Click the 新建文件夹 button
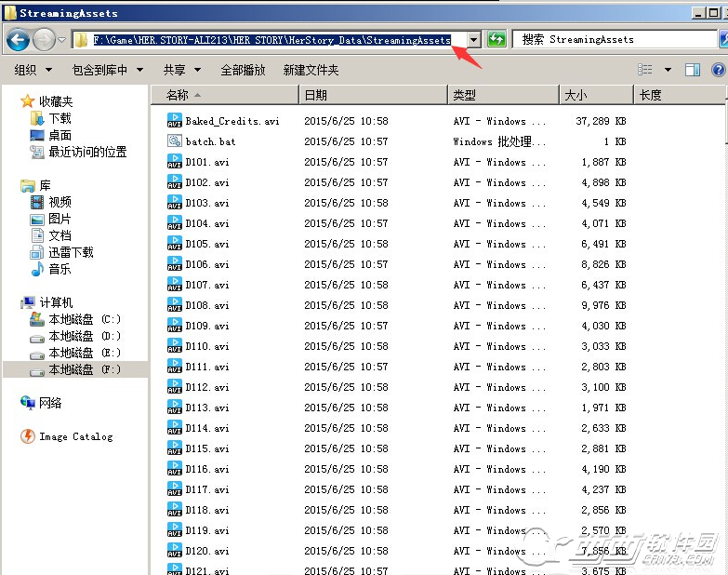This screenshot has width=728, height=575. [311, 70]
